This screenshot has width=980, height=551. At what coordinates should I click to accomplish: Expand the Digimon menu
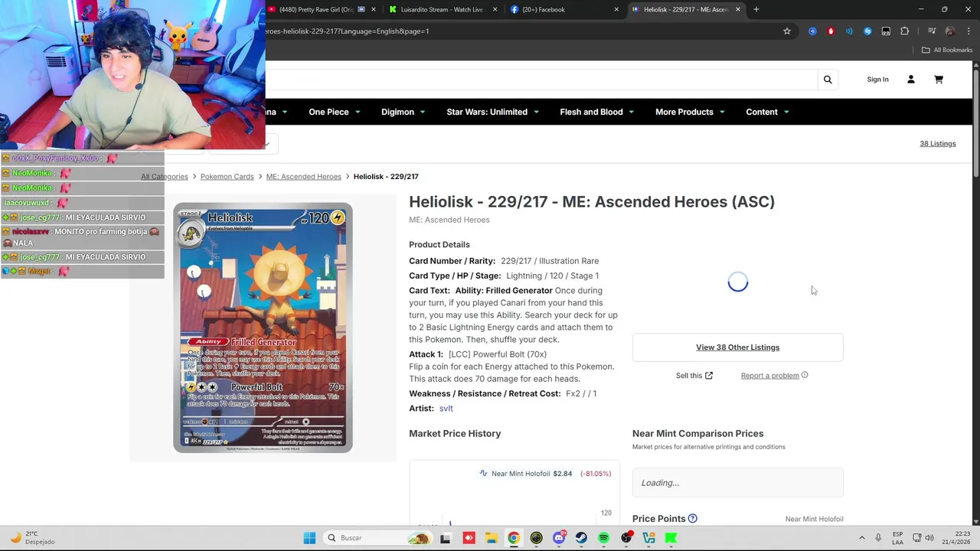point(403,112)
